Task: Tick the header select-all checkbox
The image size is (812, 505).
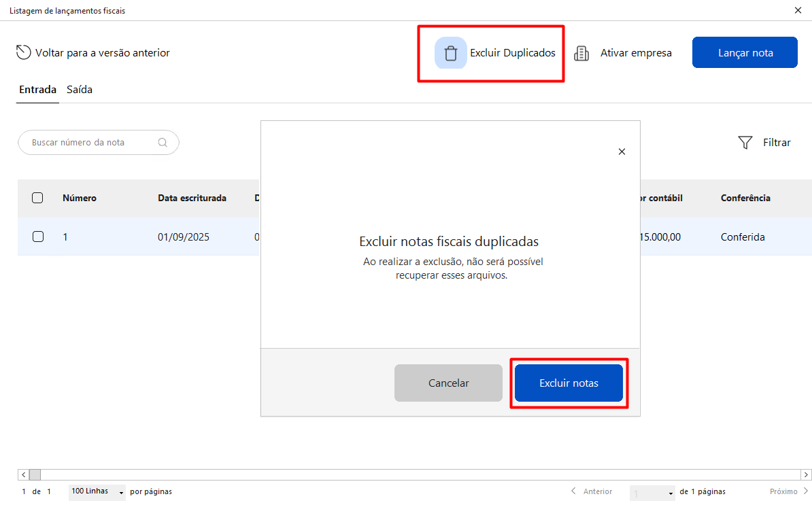Action: click(37, 198)
